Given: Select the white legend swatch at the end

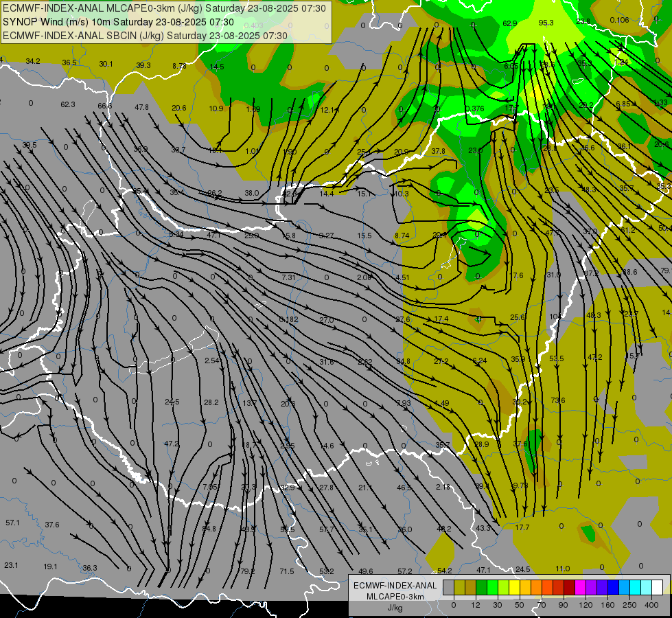Looking at the screenshot, I should tap(658, 587).
